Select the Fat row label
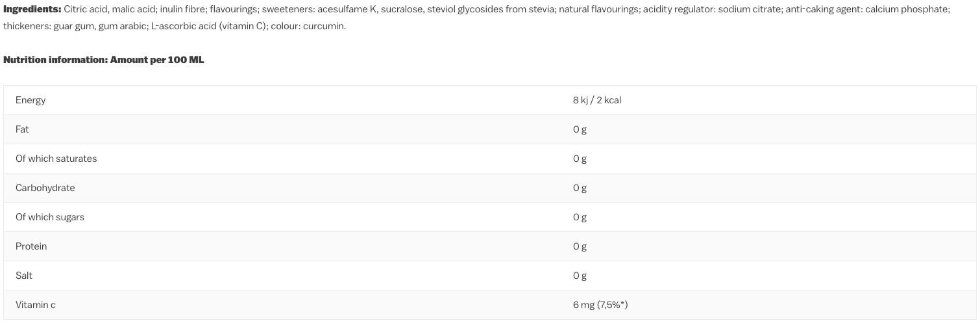 22,129
